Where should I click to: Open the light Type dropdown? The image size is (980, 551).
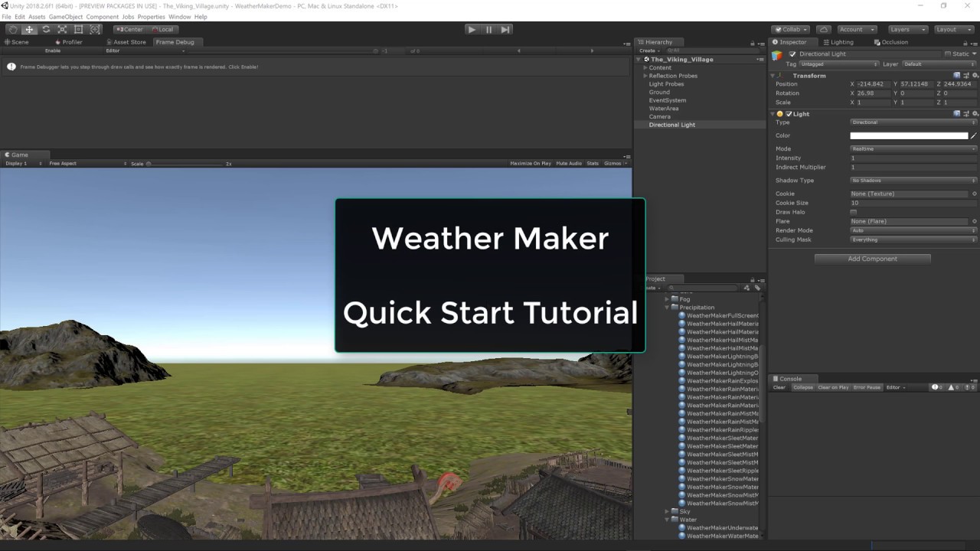913,122
